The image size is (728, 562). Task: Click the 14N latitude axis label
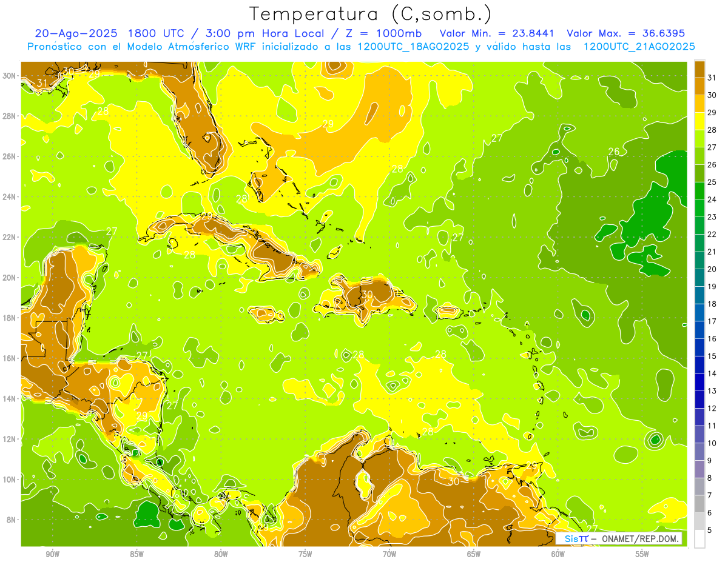10,399
